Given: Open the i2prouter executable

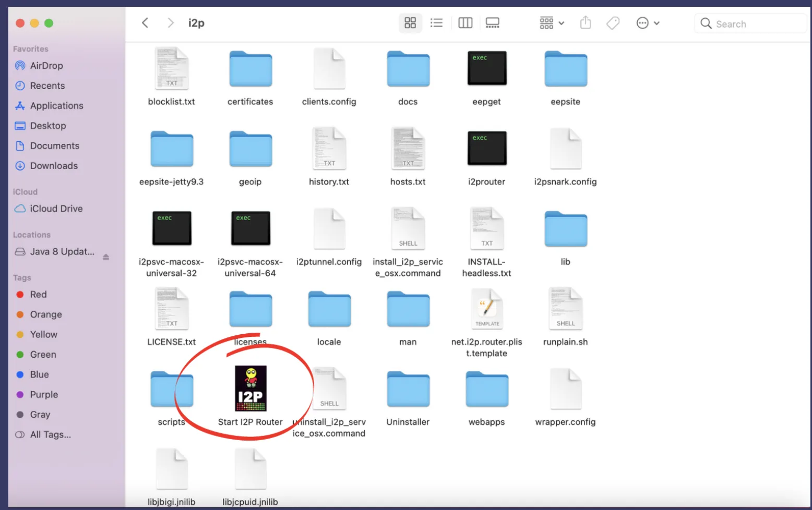Looking at the screenshot, I should tap(486, 148).
